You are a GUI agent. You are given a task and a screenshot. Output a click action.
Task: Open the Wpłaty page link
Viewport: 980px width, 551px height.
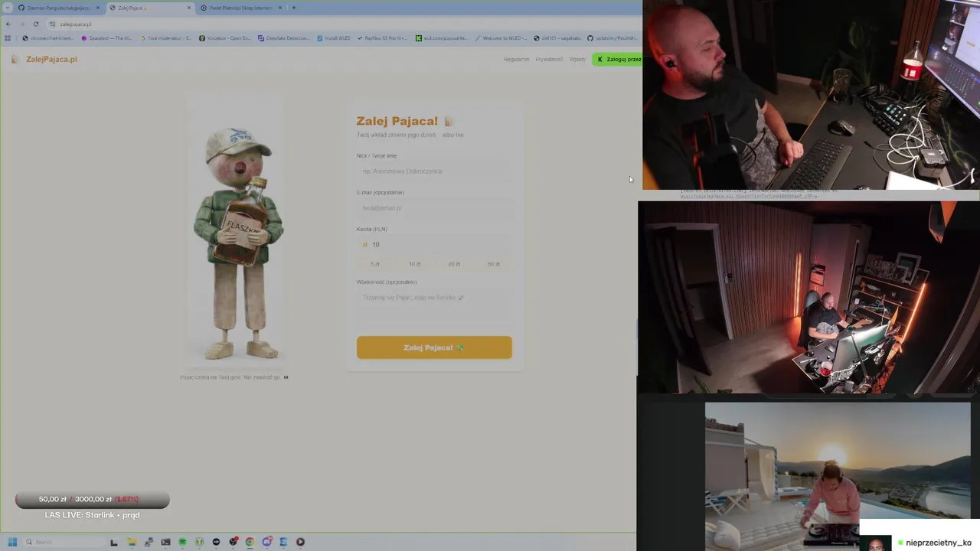pos(577,59)
